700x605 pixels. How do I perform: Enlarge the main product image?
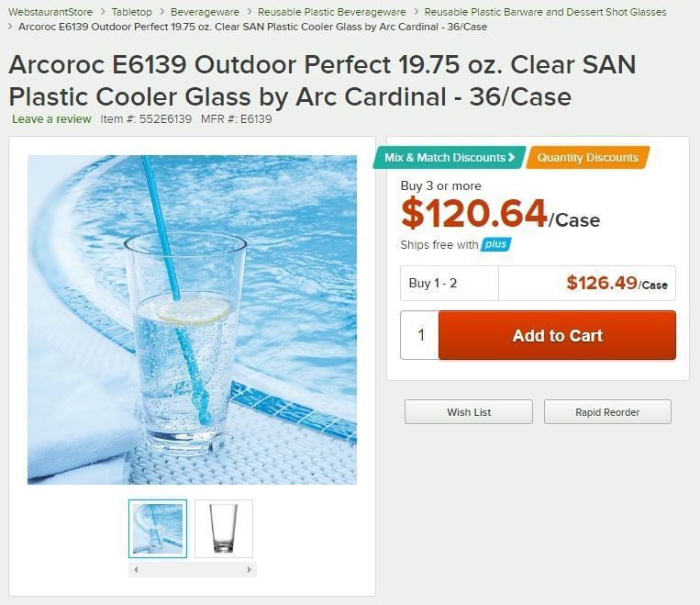192,319
